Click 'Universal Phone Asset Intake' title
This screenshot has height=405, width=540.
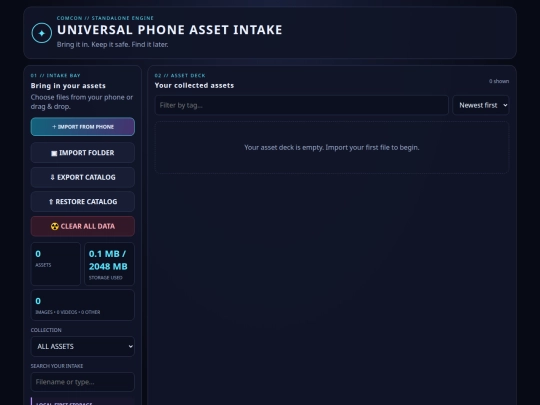tap(170, 30)
